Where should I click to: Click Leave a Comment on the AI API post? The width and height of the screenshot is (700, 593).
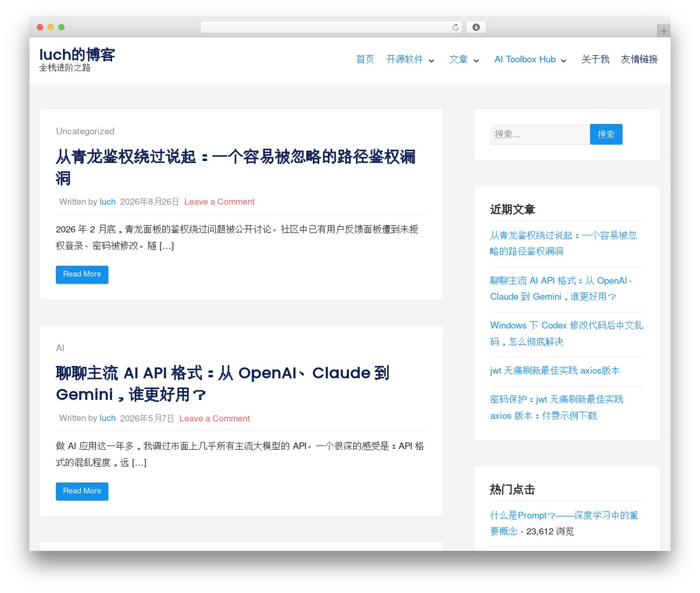pyautogui.click(x=214, y=418)
